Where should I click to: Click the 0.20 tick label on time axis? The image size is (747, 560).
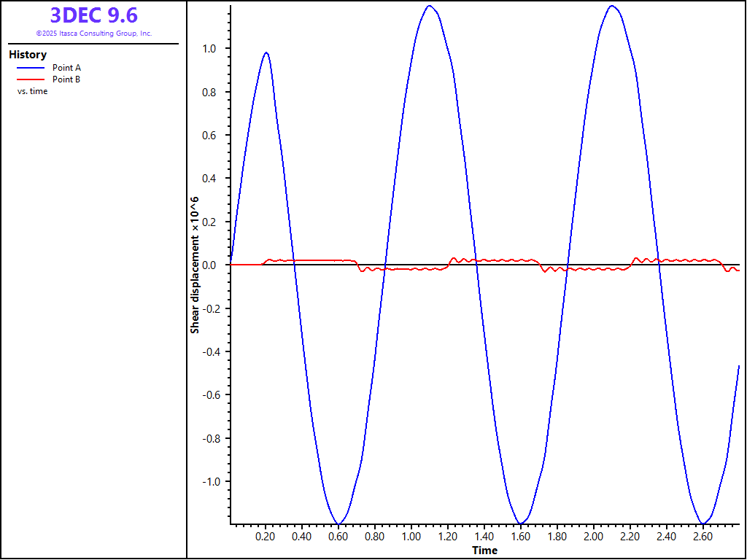coord(266,537)
